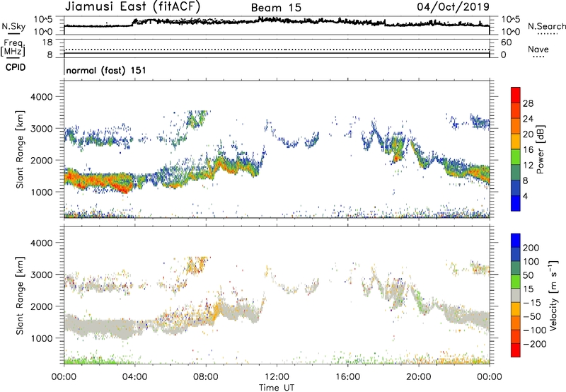Click the "Jiamusi East (fitACF)" title
This screenshot has height=392, width=566.
click(x=132, y=6)
